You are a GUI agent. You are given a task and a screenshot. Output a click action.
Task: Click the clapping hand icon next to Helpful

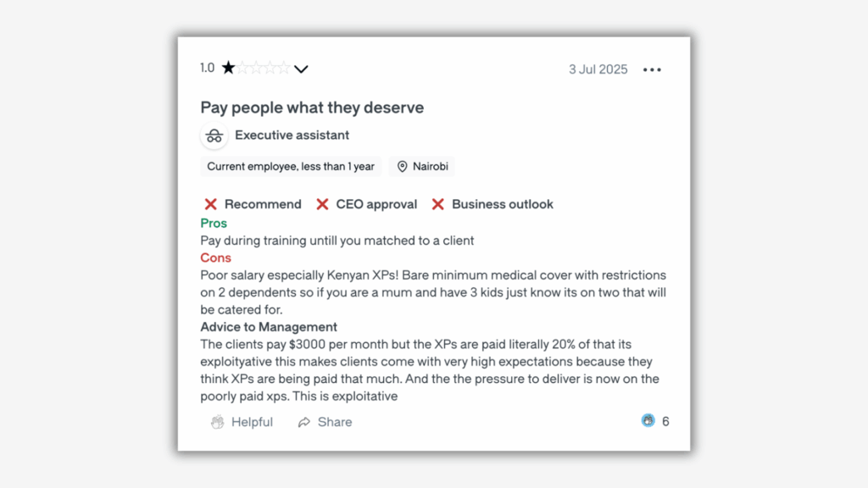[x=216, y=421]
